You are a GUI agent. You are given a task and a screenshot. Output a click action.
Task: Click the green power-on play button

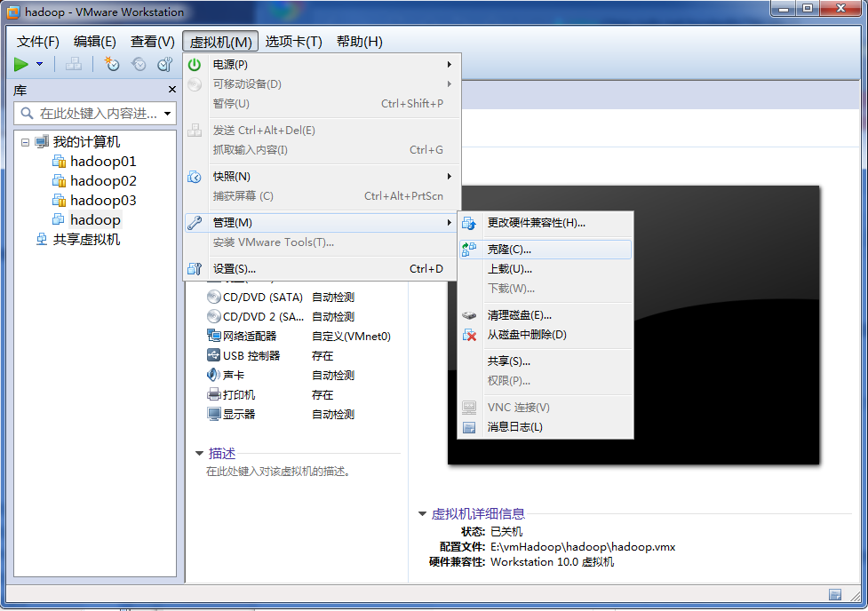tap(21, 64)
